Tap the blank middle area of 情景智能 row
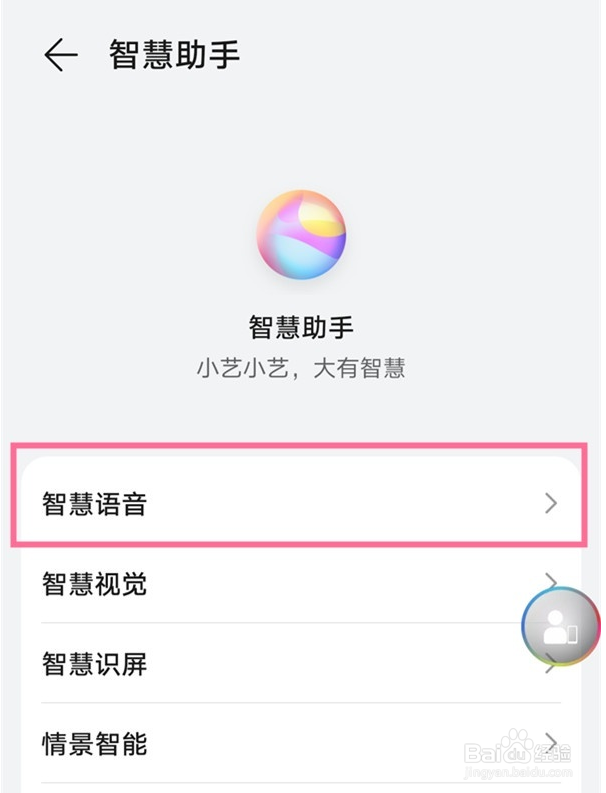 point(330,743)
